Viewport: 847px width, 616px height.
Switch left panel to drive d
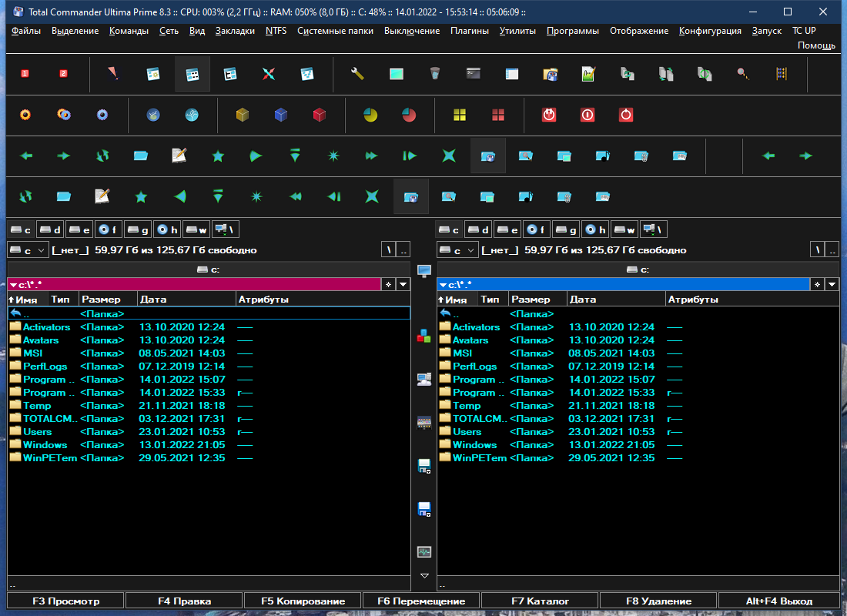tap(51, 229)
